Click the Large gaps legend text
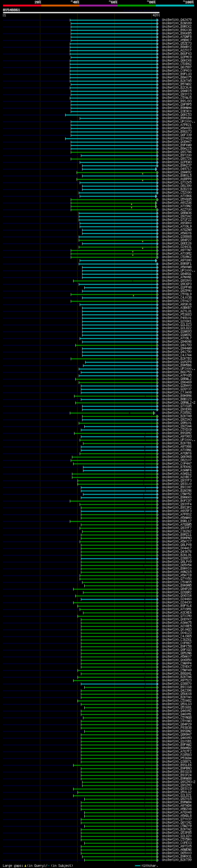 [38, 865]
